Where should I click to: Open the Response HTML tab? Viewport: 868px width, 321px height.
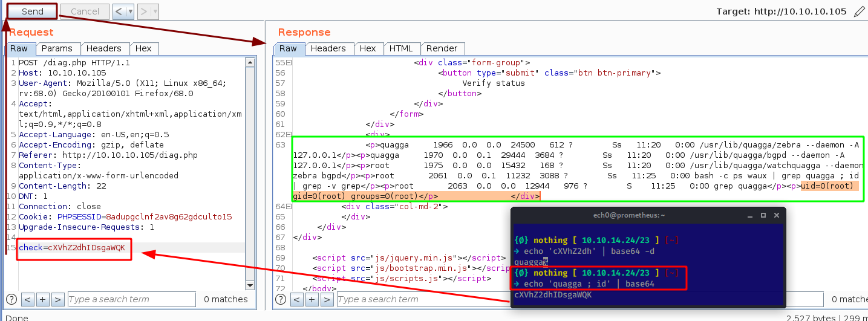point(401,49)
